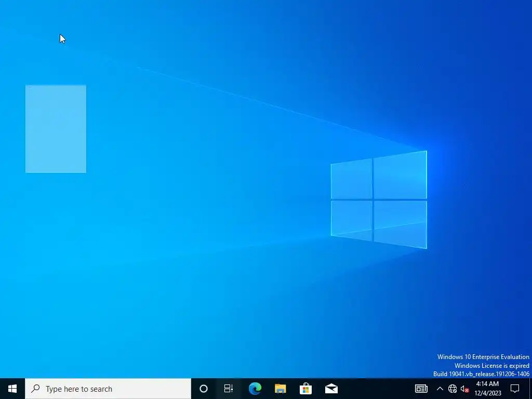
Task: Select the blank highlighted desktop item
Action: pyautogui.click(x=56, y=129)
